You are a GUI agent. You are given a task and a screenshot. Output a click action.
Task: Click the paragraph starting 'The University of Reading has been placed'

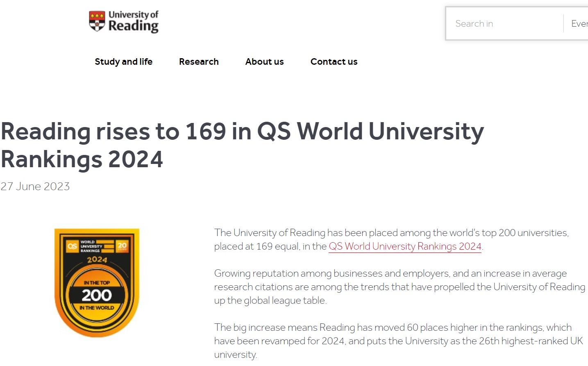tap(391, 239)
